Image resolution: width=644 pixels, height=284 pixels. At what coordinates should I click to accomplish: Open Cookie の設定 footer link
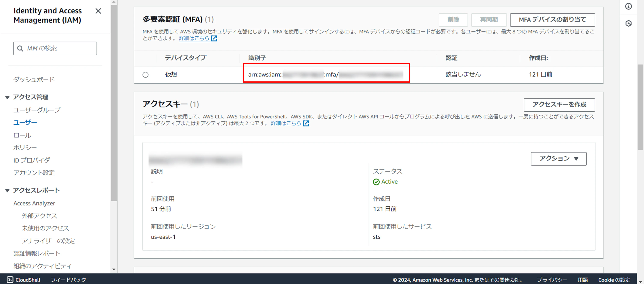pyautogui.click(x=614, y=280)
